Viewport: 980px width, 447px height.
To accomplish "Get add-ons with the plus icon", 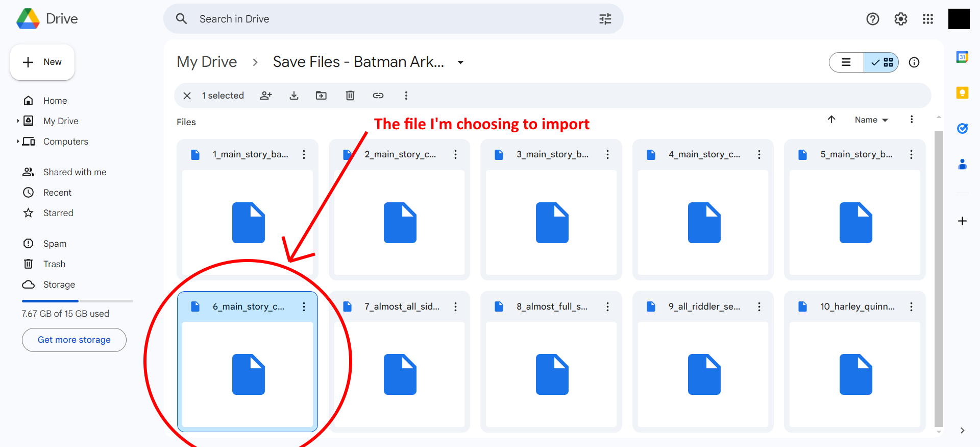I will (x=962, y=221).
